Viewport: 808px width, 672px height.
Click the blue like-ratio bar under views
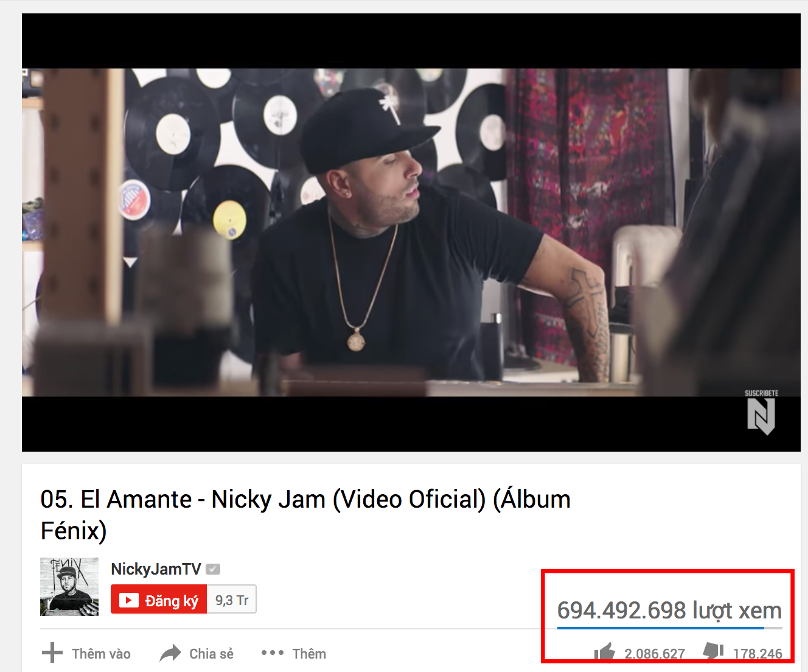(660, 628)
